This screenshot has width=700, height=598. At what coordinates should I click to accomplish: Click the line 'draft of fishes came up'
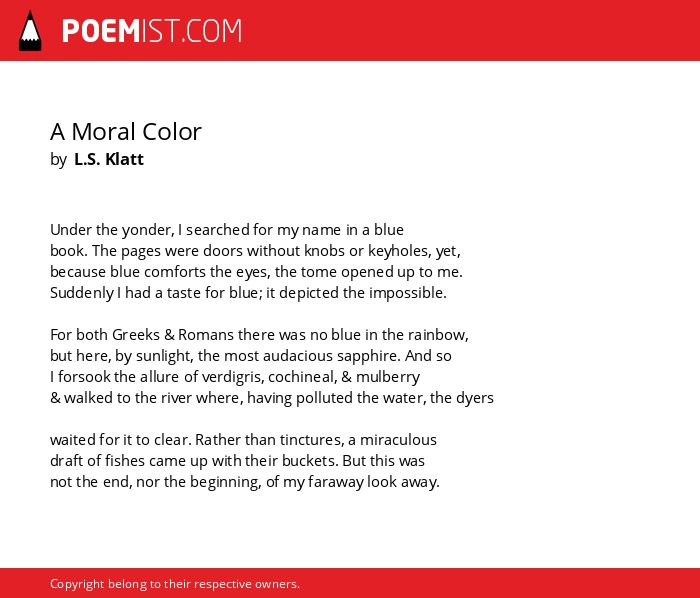pos(238,461)
